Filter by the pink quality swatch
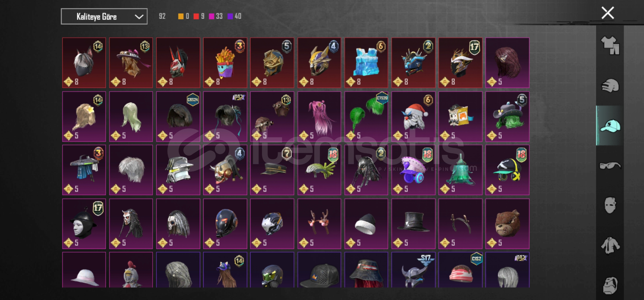The width and height of the screenshot is (644, 300). 212,16
